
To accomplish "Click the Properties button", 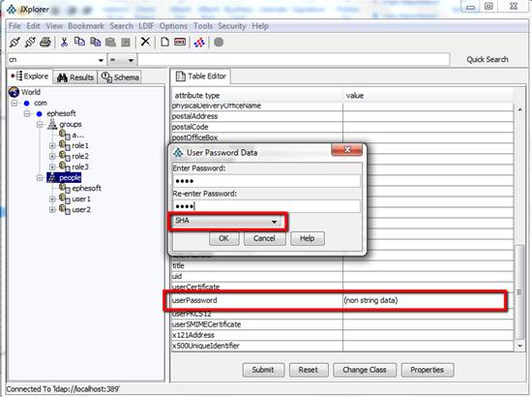I will (x=428, y=370).
